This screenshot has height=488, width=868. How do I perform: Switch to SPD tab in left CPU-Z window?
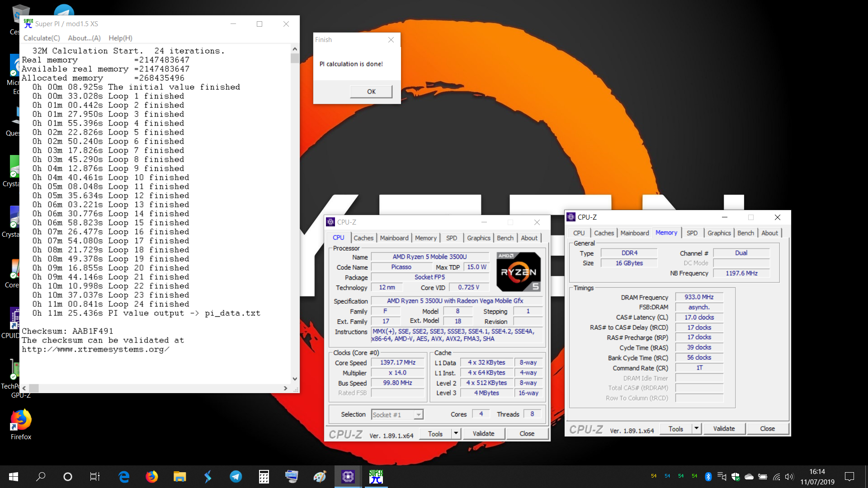(x=452, y=238)
